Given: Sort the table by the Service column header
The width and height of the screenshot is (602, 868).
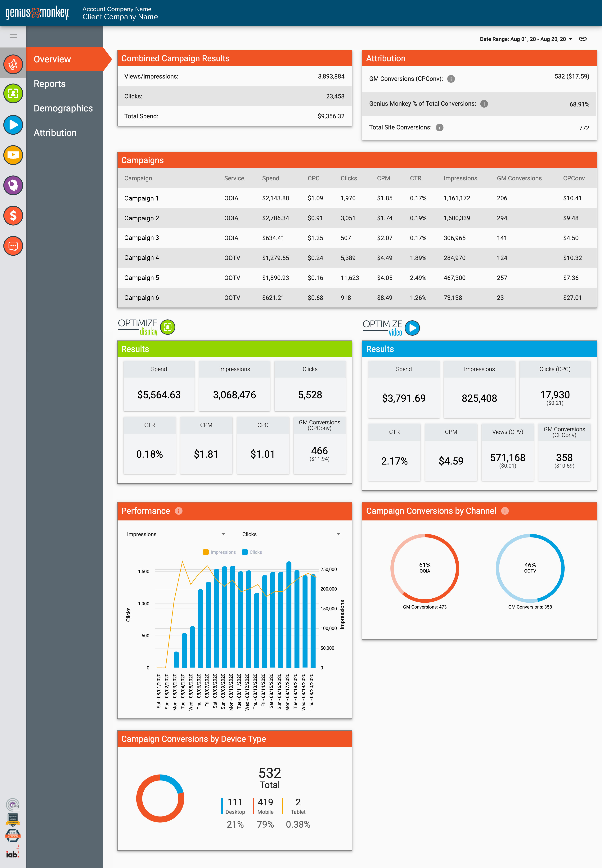Looking at the screenshot, I should point(234,178).
